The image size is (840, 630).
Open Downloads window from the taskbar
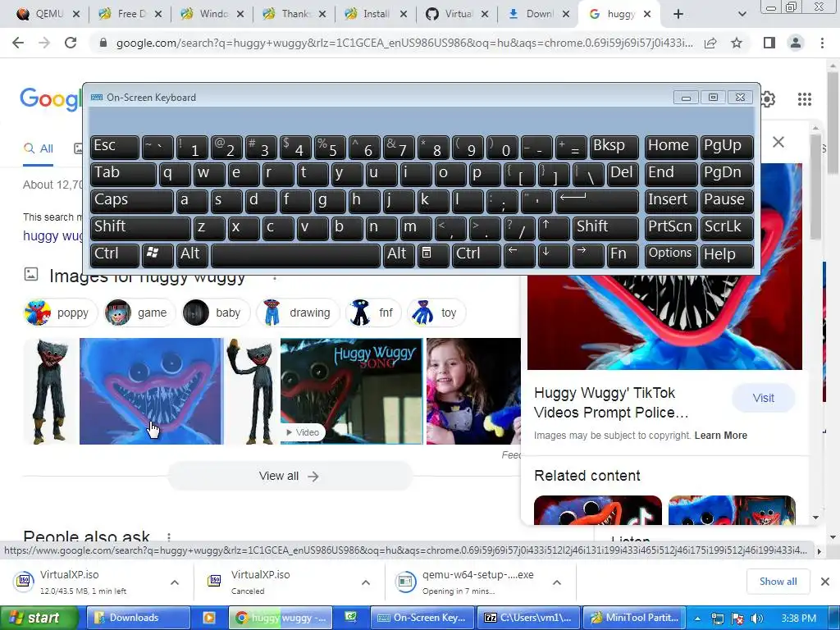click(138, 618)
